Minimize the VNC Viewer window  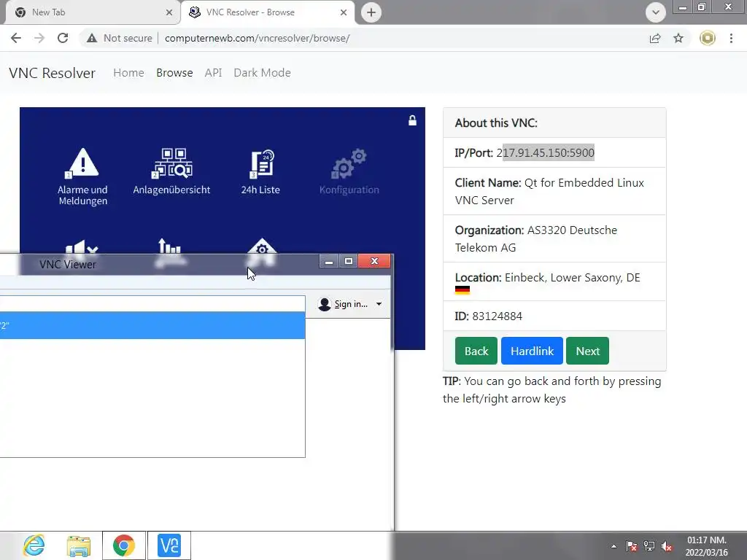coord(329,261)
